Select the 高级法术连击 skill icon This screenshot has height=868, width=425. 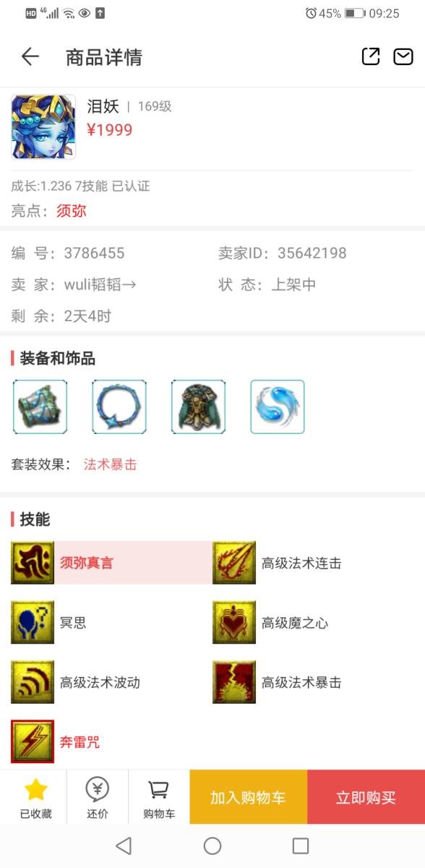click(234, 563)
